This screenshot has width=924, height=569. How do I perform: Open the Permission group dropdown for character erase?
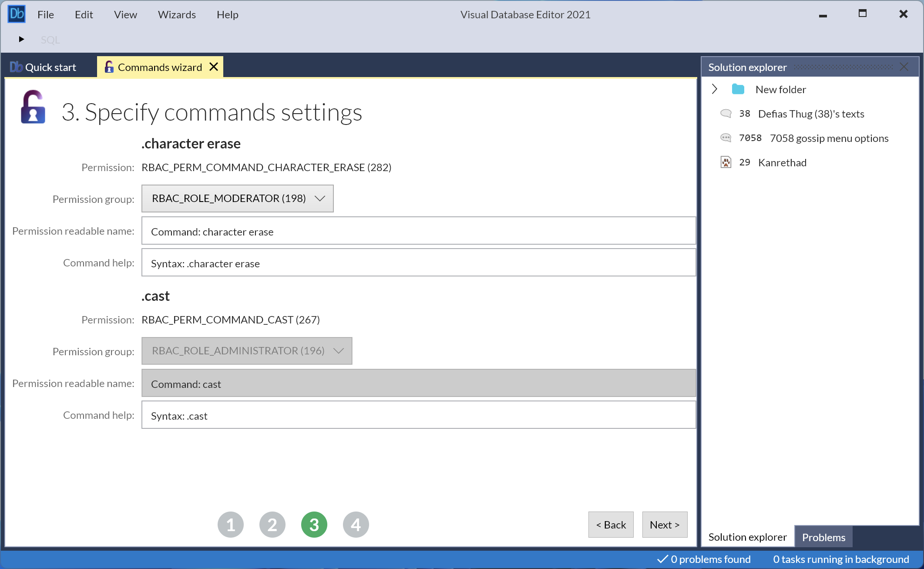coord(237,199)
